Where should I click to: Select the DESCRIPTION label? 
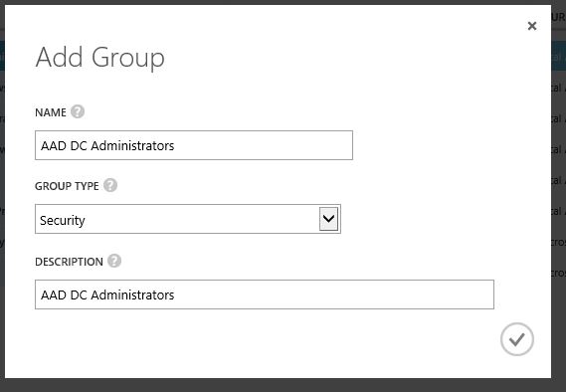point(69,262)
